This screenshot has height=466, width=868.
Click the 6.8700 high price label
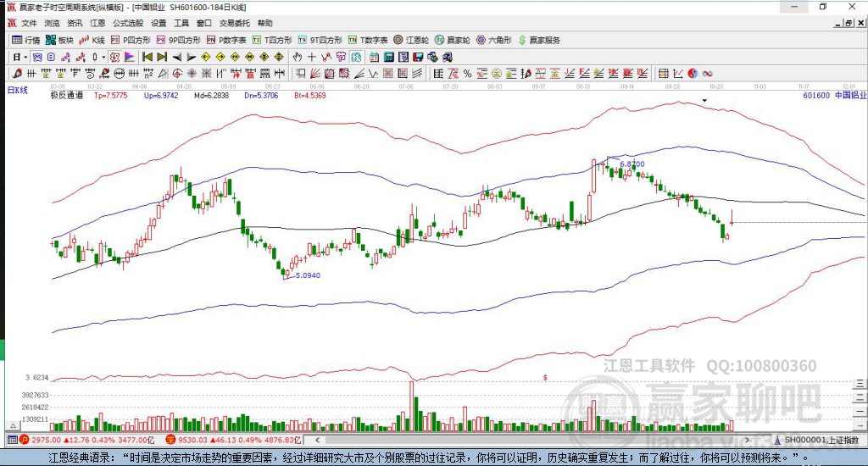(x=632, y=164)
